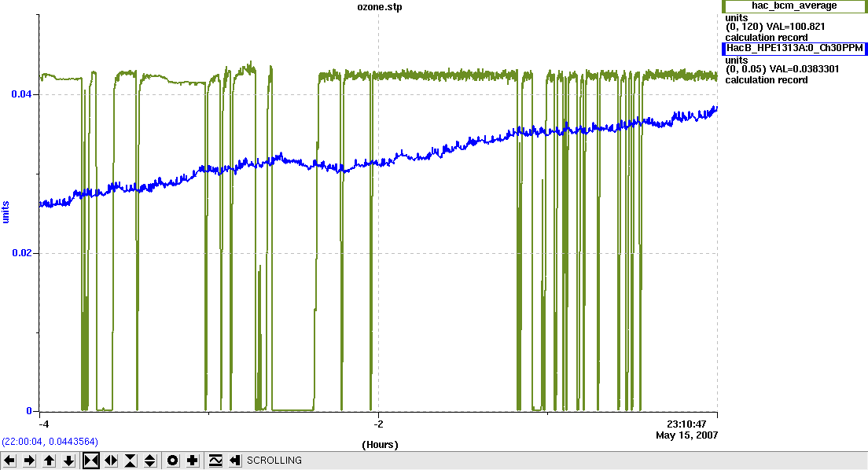Viewport: 868px width, 470px height.
Task: Click the plus icon in the toolbar
Action: pyautogui.click(x=193, y=460)
